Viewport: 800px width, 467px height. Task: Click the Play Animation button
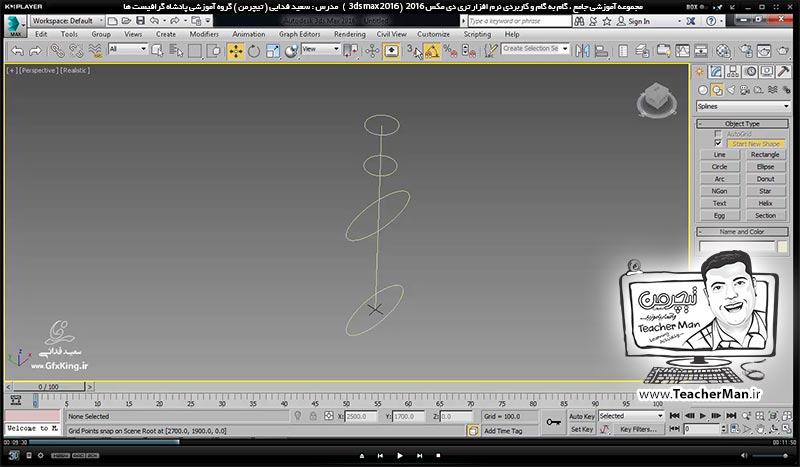coord(703,416)
